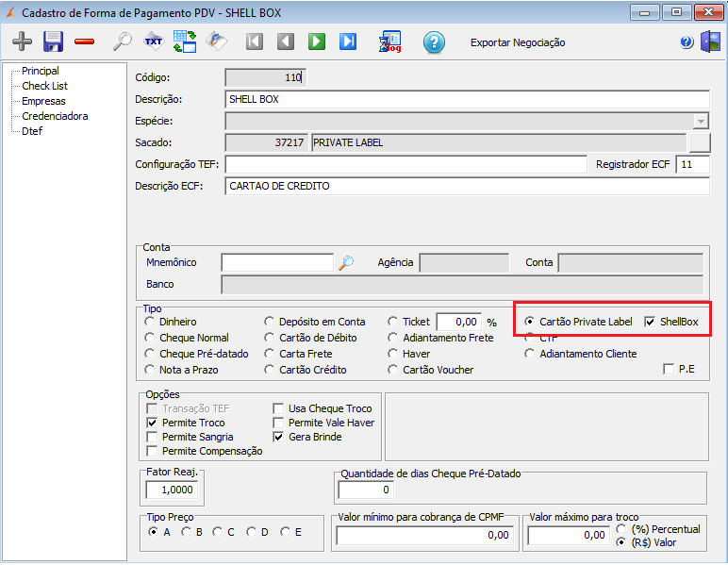
Task: Click the Sacado lookup button
Action: point(700,142)
